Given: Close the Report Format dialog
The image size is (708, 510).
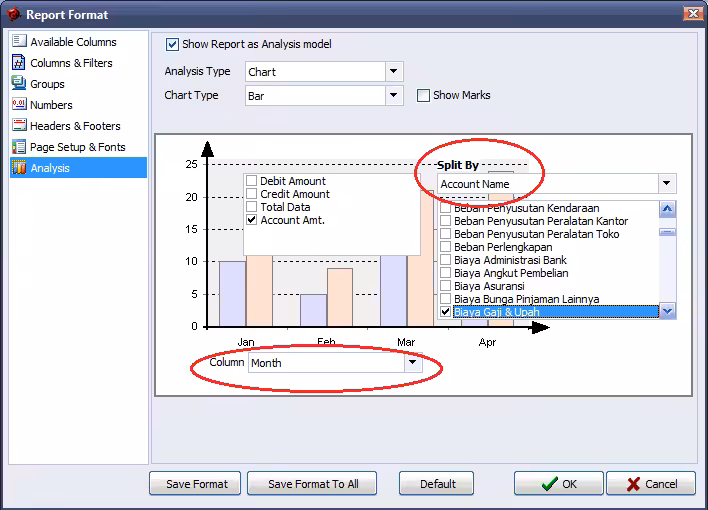Looking at the screenshot, I should click(693, 14).
